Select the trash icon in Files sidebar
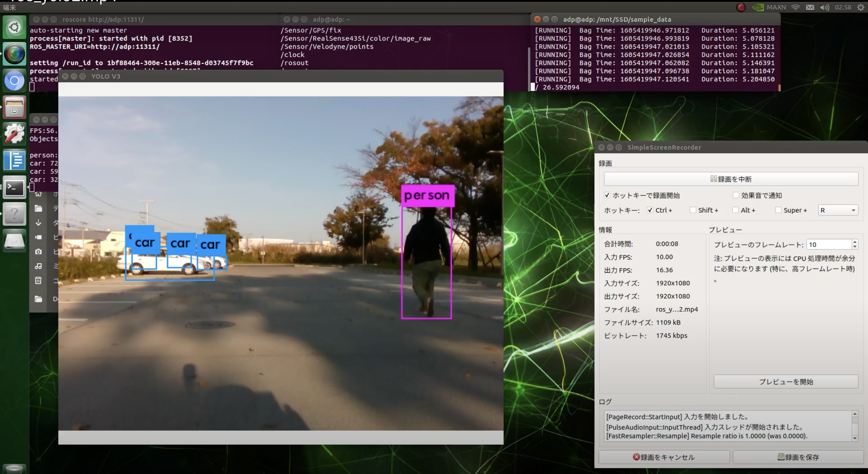Image resolution: width=868 pixels, height=474 pixels. pos(38,280)
